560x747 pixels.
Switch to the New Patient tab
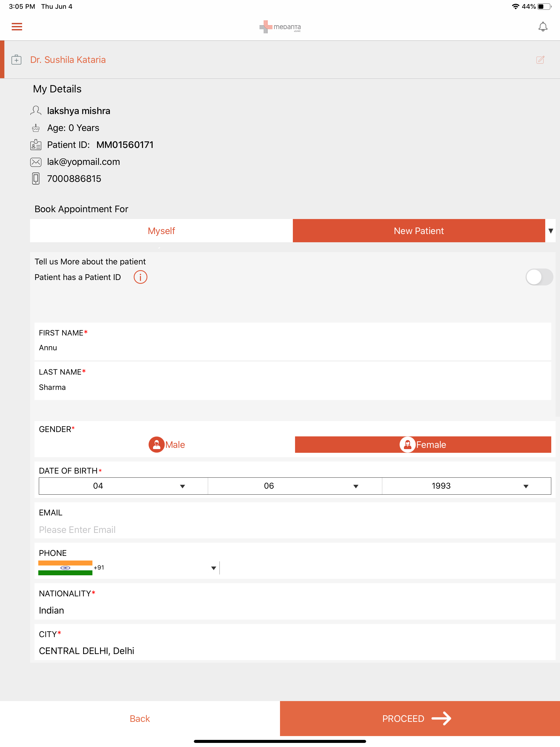click(x=419, y=231)
